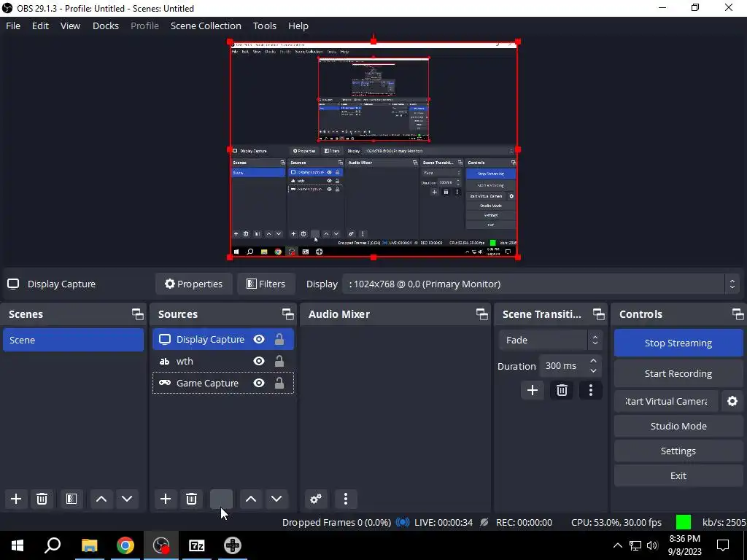Image resolution: width=747 pixels, height=560 pixels.
Task: Increase transition duration with up arrow
Action: pyautogui.click(x=593, y=361)
